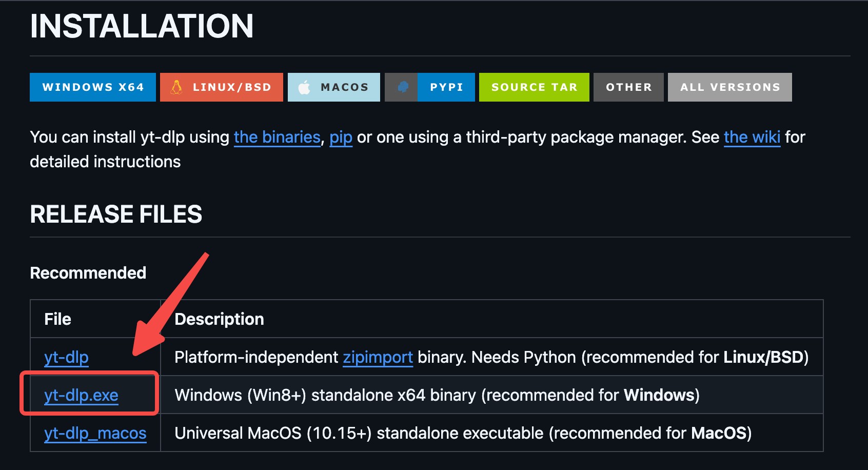
Task: Open the zipimport link
Action: 378,357
